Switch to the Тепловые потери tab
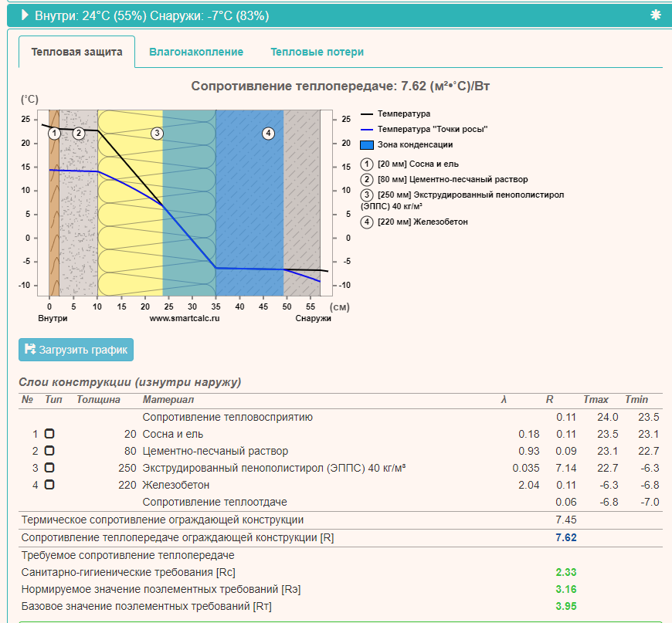Screen dimensions: 672x623 (x=317, y=52)
